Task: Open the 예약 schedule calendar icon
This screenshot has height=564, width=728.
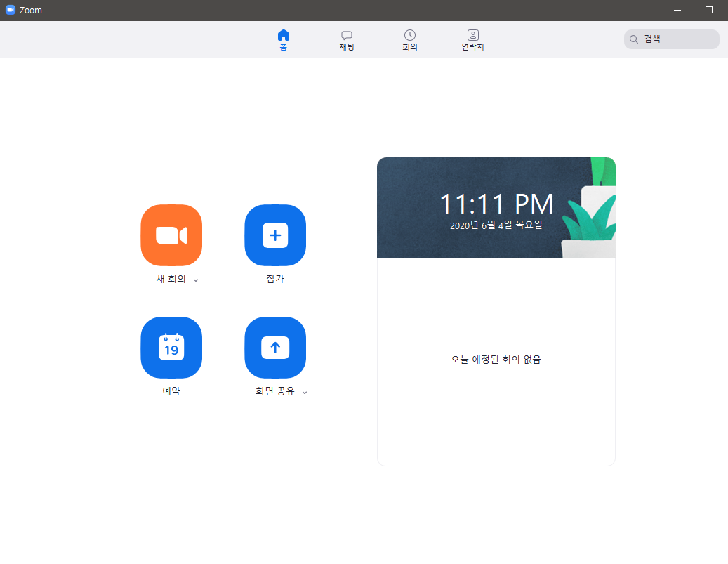Action: click(171, 348)
